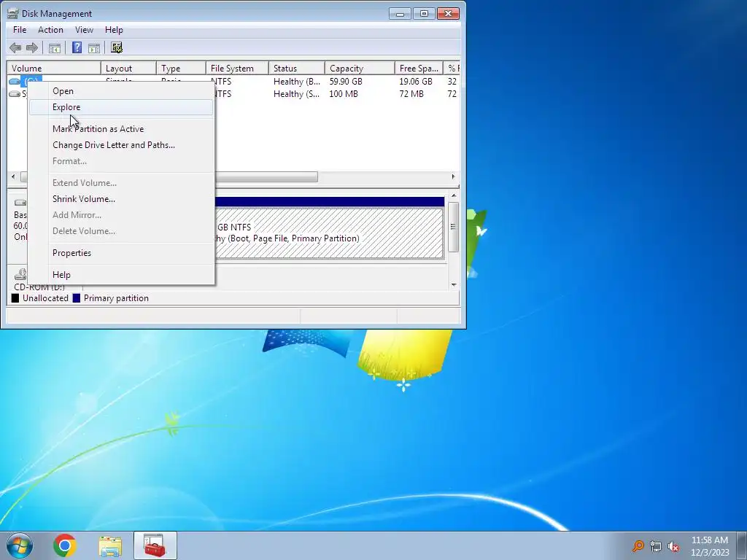Click the disk pane scroll up arrow
Viewport: 747px width, 560px height.
pos(454,195)
